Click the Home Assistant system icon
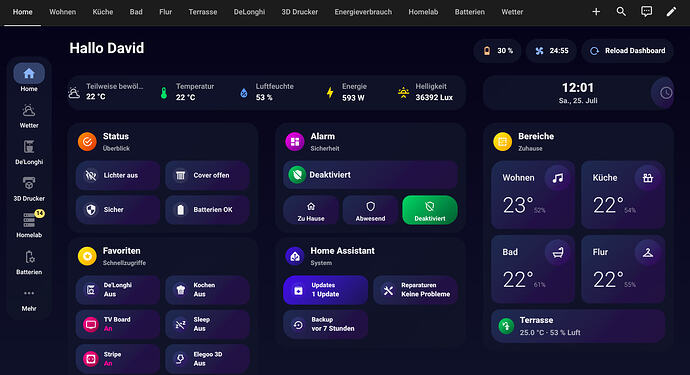690x375 pixels. coord(294,256)
